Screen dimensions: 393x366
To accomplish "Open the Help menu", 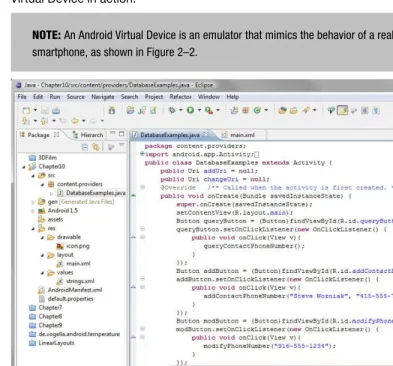I will pos(233,97).
